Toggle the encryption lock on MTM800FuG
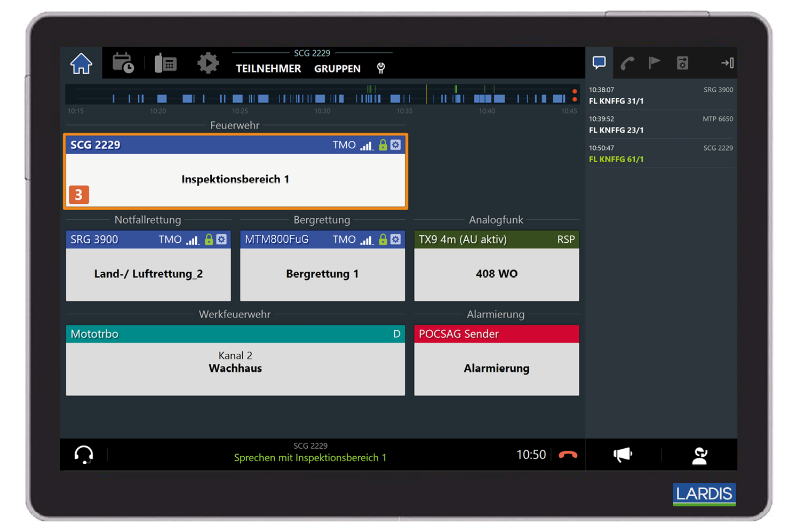This screenshot has width=797, height=532. pyautogui.click(x=383, y=240)
